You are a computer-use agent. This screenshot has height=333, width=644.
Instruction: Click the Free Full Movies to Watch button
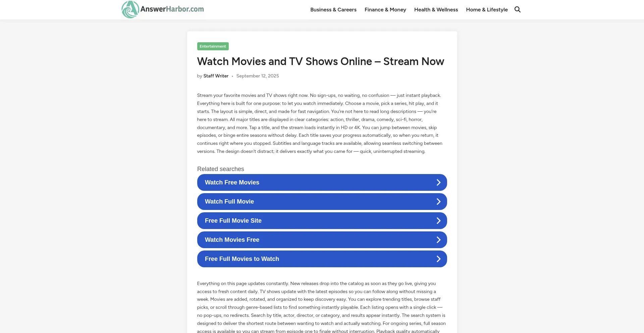point(322,259)
